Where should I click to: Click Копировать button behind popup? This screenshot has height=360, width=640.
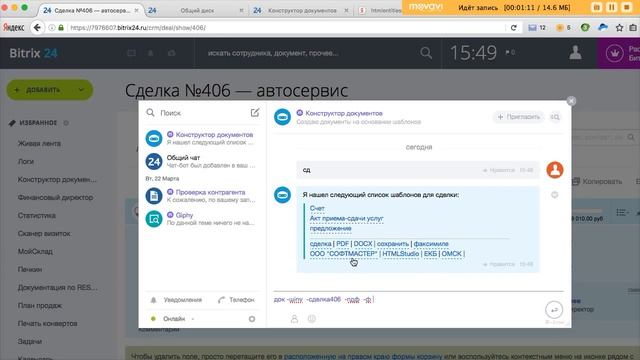(x=598, y=181)
